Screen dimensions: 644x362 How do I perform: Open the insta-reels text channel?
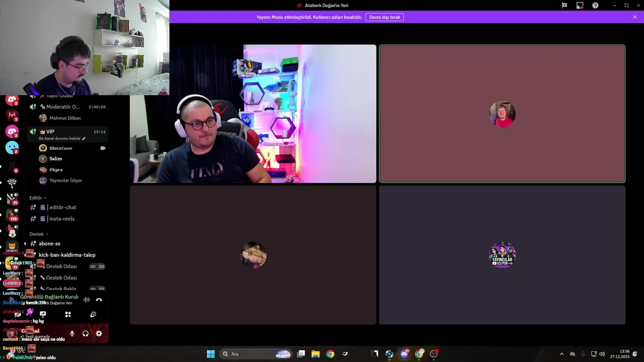(x=62, y=219)
